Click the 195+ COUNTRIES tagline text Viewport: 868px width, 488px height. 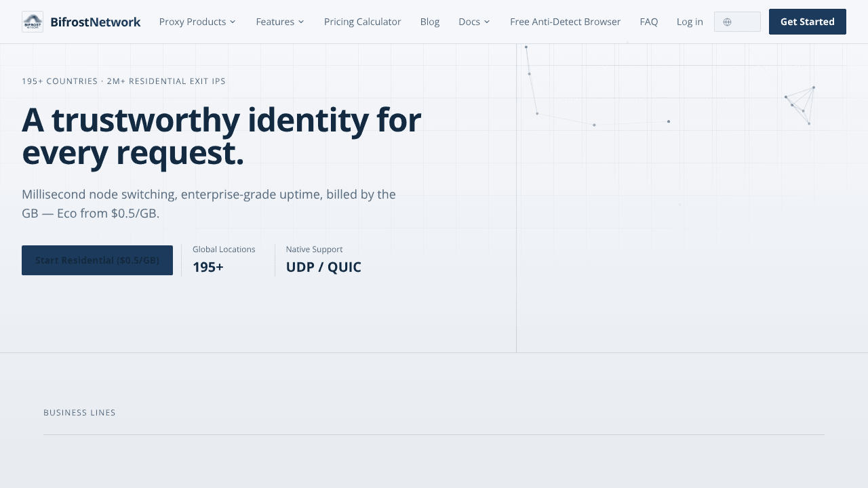123,81
